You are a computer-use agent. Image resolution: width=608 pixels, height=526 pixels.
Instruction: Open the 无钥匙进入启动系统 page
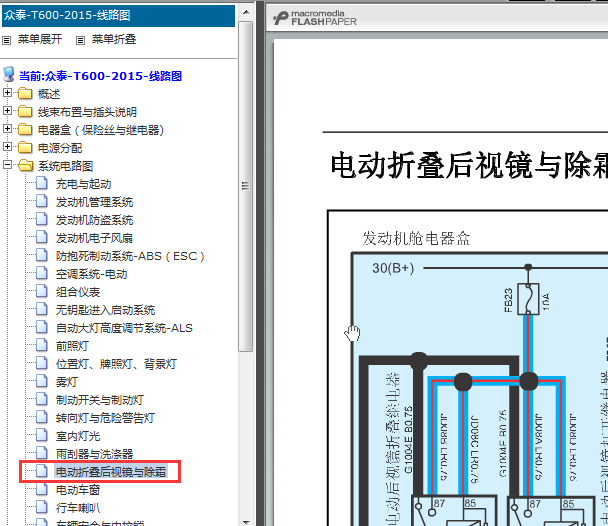(x=105, y=310)
